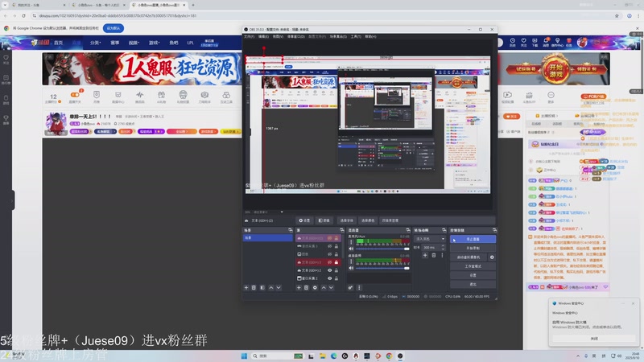
Task: Move selected source down in Sources list
Action: (331, 288)
